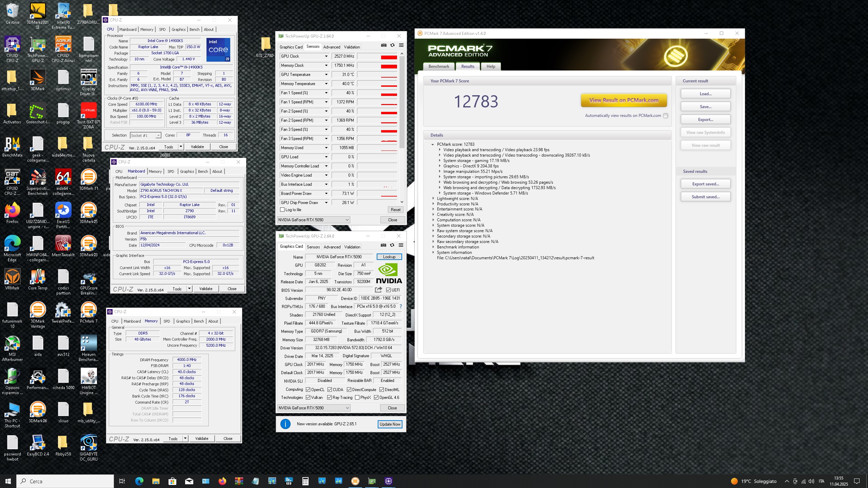Image resolution: width=868 pixels, height=488 pixels.
Task: Toggle the PhysX checkbox
Action: 357,398
